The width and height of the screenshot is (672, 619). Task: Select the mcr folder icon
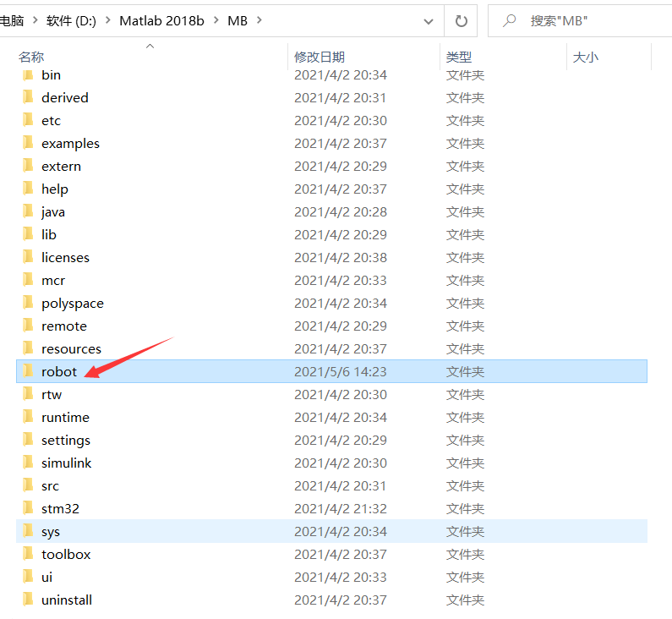tap(28, 280)
